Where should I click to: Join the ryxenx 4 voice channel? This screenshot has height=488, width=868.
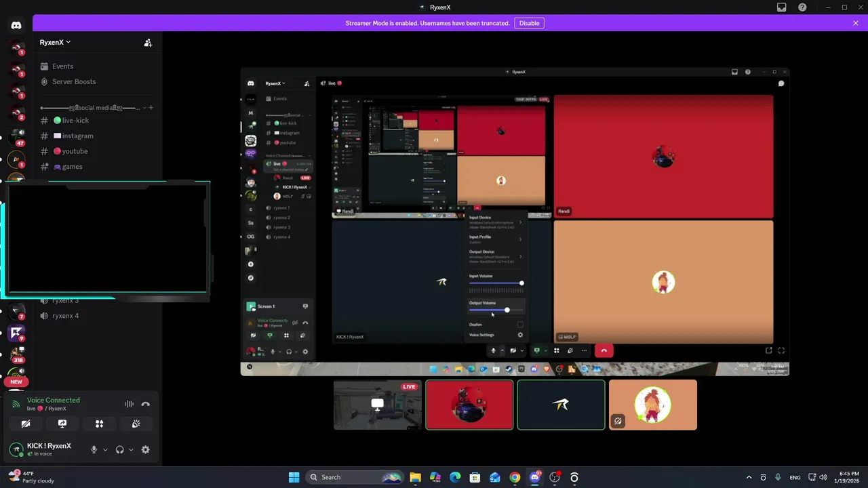click(x=97, y=316)
